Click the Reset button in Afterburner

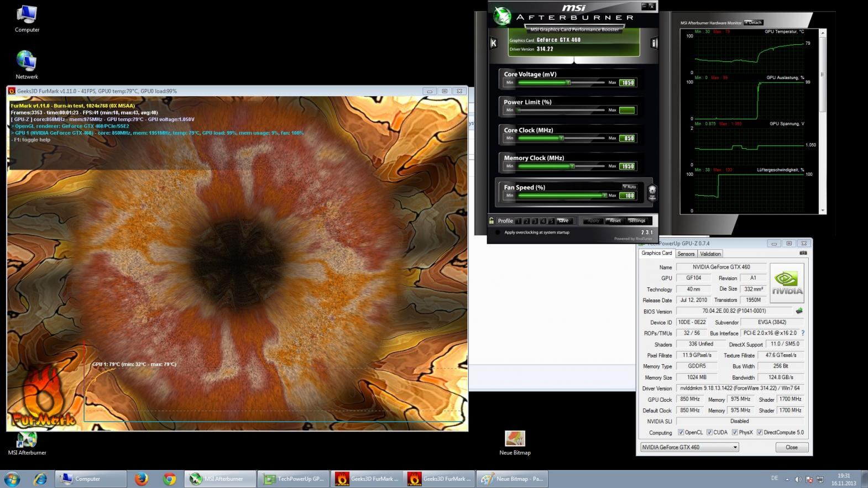click(615, 221)
